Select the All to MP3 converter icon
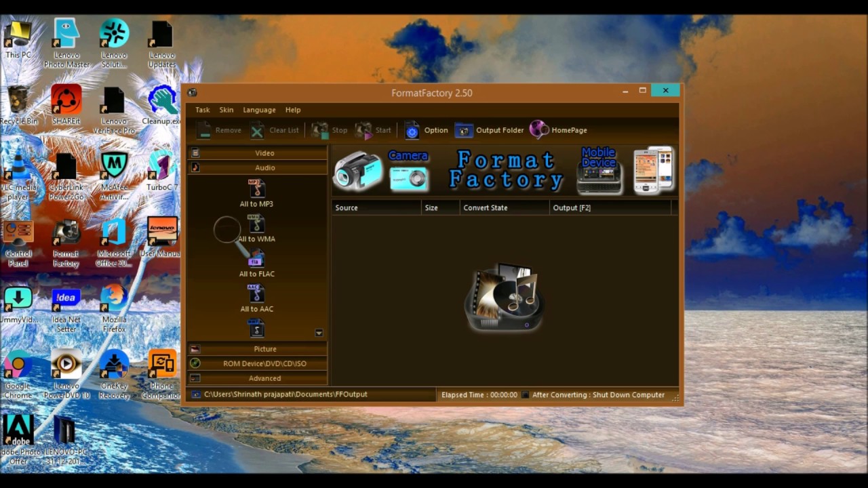Screen dimensions: 868x488 coord(256,188)
